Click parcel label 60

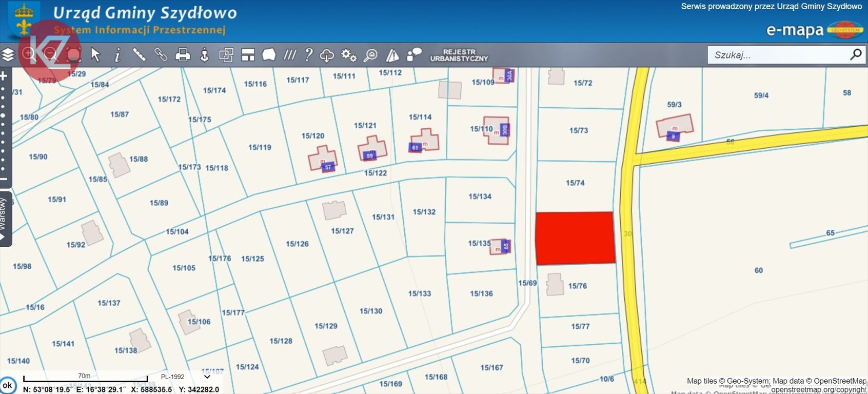[x=759, y=270]
